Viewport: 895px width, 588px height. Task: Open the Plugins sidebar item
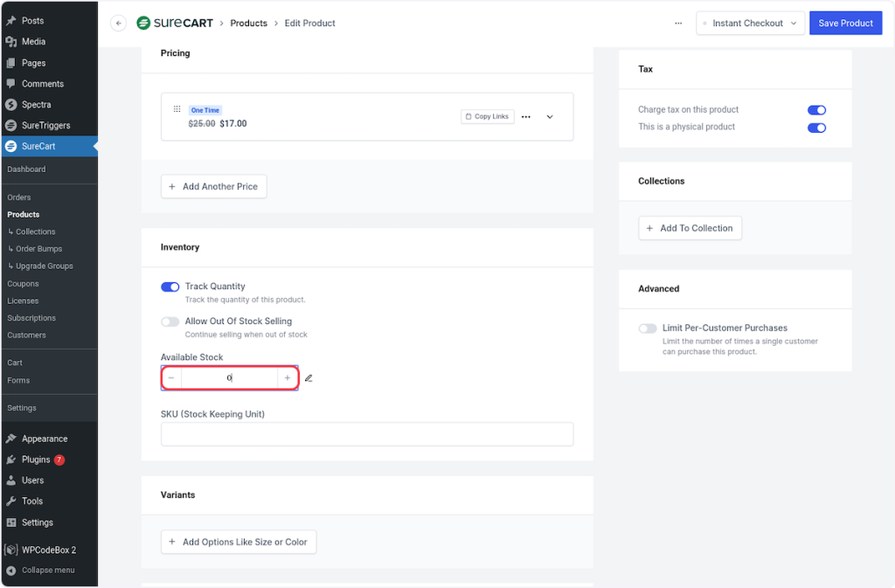[36, 460]
